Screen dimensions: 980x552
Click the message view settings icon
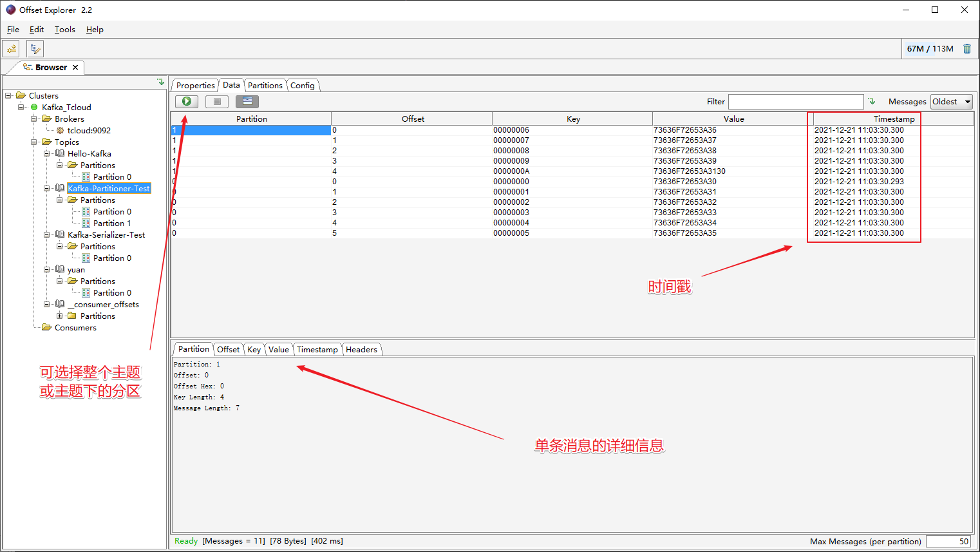click(x=247, y=101)
